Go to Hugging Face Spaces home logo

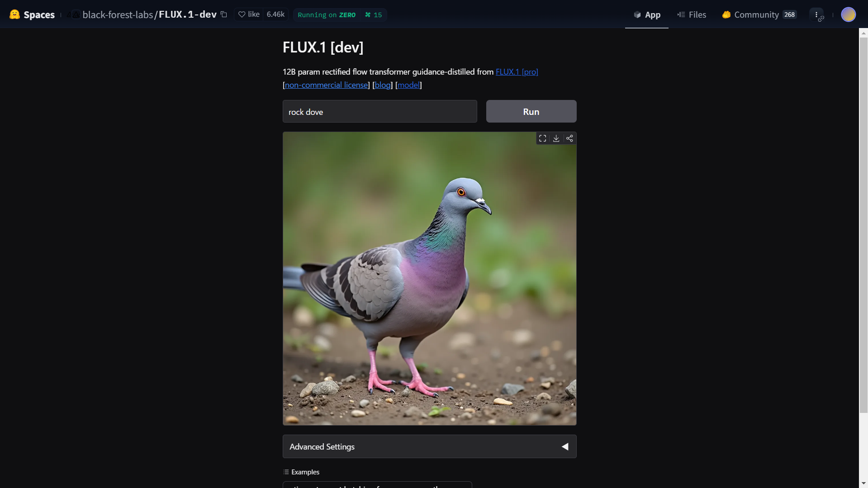32,14
